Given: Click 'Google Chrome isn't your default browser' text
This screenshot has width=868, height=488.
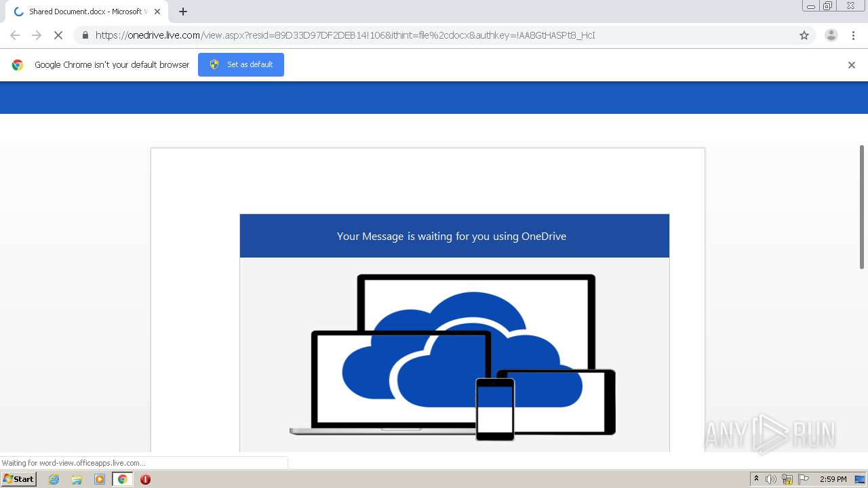Looking at the screenshot, I should pos(112,65).
